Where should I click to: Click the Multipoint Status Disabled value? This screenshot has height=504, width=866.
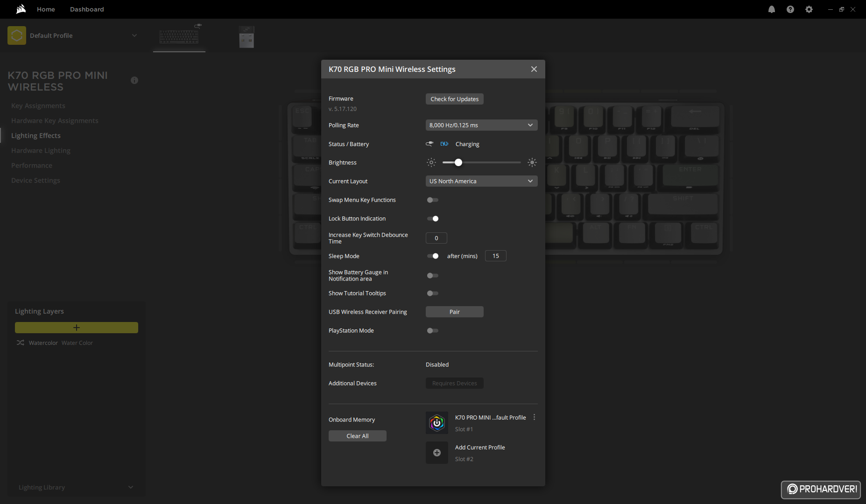[x=437, y=364]
